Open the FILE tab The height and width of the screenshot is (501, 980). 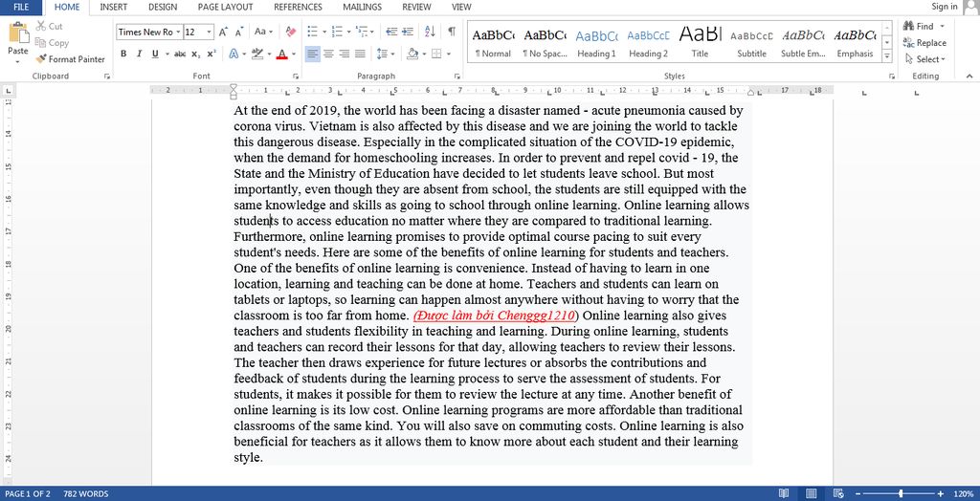pos(21,8)
